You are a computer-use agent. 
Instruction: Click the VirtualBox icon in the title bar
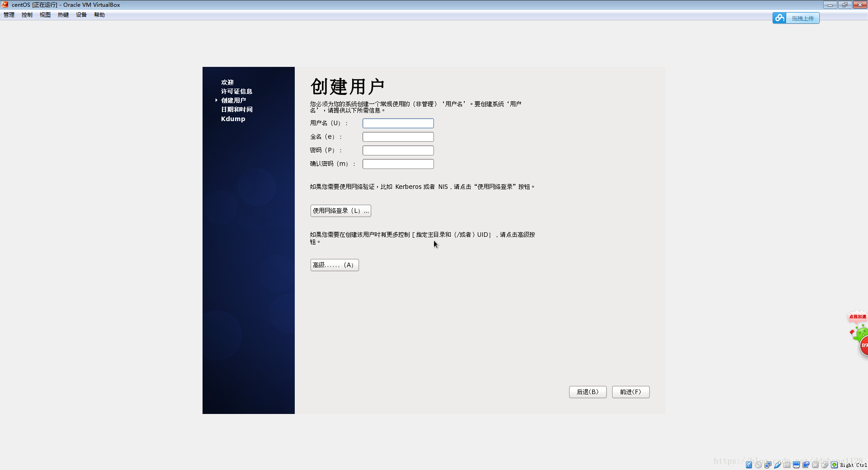coord(5,5)
